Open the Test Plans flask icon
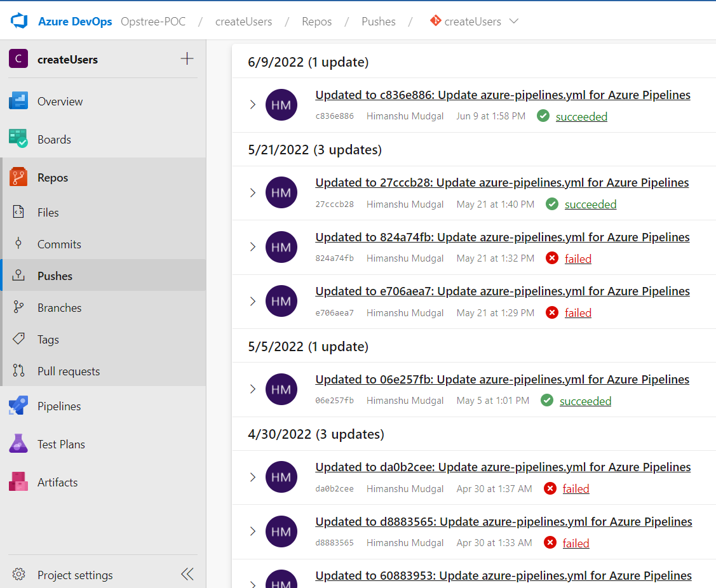 tap(18, 444)
